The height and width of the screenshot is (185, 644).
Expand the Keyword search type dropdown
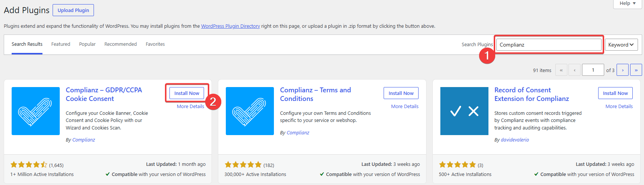pos(621,45)
